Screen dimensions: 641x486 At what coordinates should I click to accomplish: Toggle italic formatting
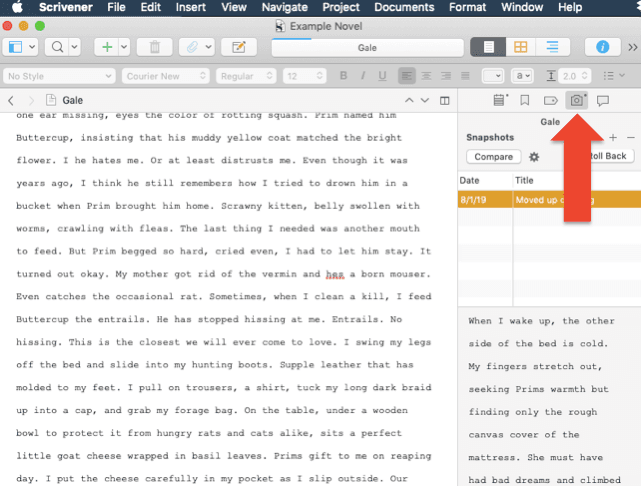363,76
